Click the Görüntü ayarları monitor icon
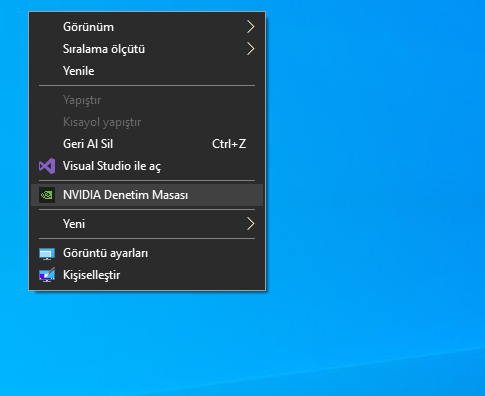 point(47,253)
